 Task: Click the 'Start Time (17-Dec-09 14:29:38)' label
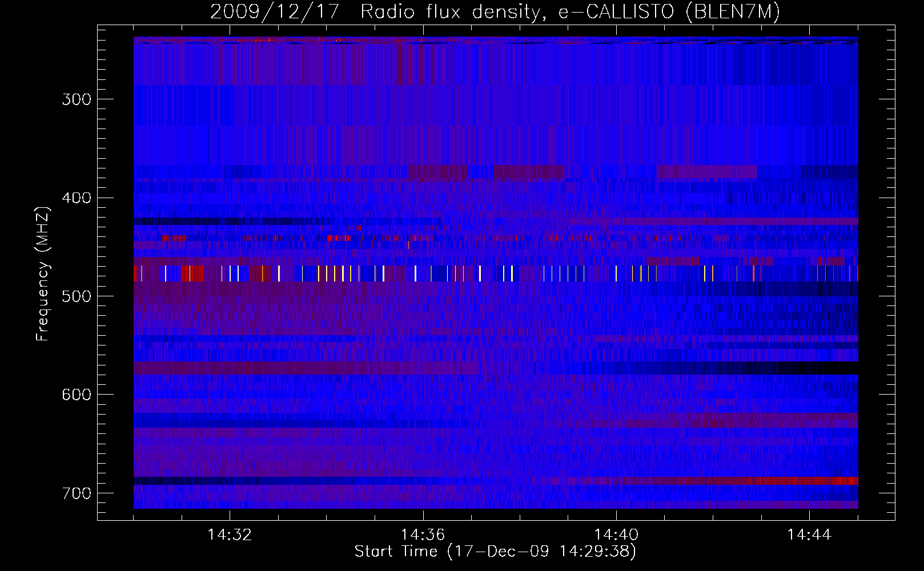(495, 552)
